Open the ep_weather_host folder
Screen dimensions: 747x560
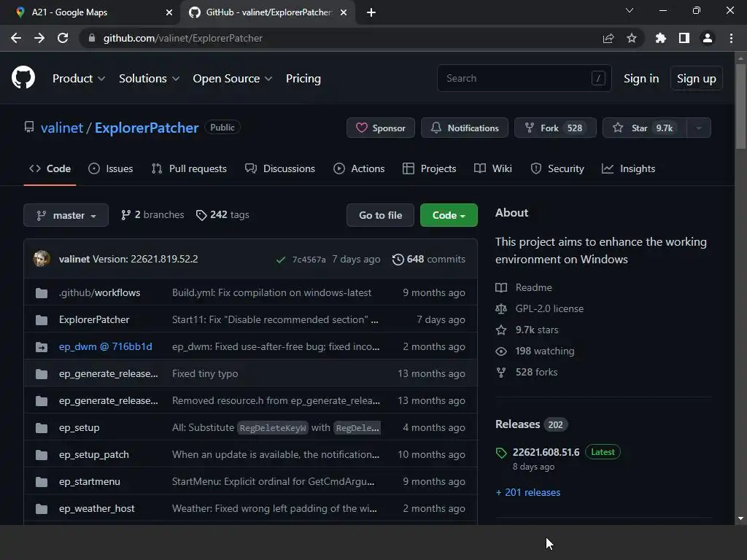pos(97,508)
